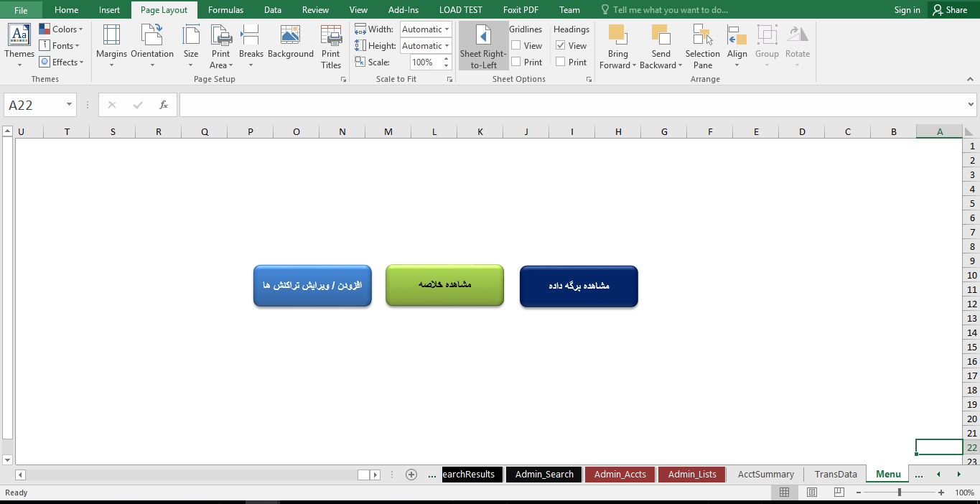Adjust the zoom slider handle

(x=900, y=493)
